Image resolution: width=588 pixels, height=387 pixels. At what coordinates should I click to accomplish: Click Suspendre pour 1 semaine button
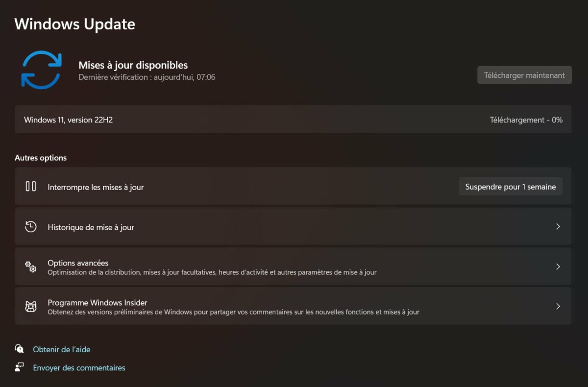coord(511,187)
